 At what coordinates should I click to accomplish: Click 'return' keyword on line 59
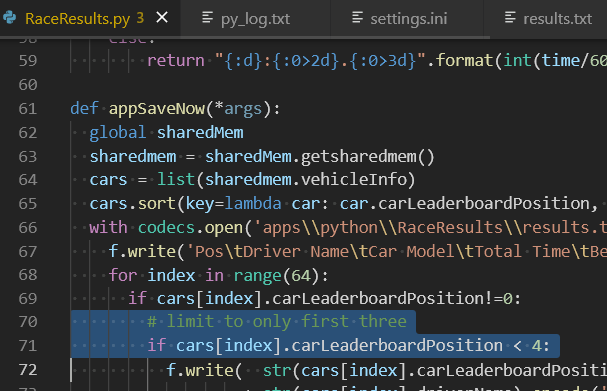point(175,60)
